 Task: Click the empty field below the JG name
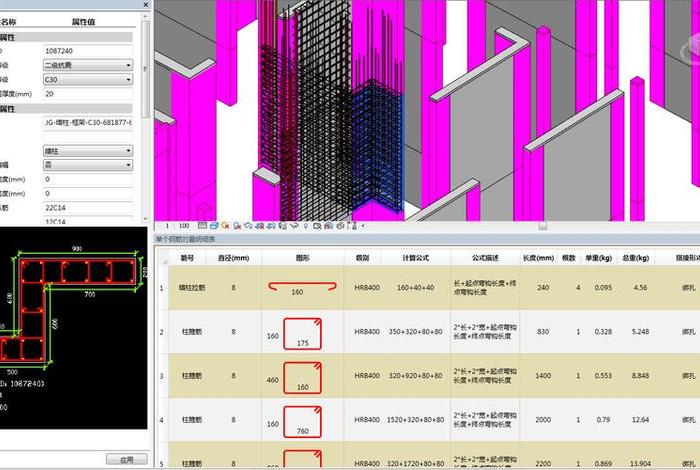[x=88, y=137]
